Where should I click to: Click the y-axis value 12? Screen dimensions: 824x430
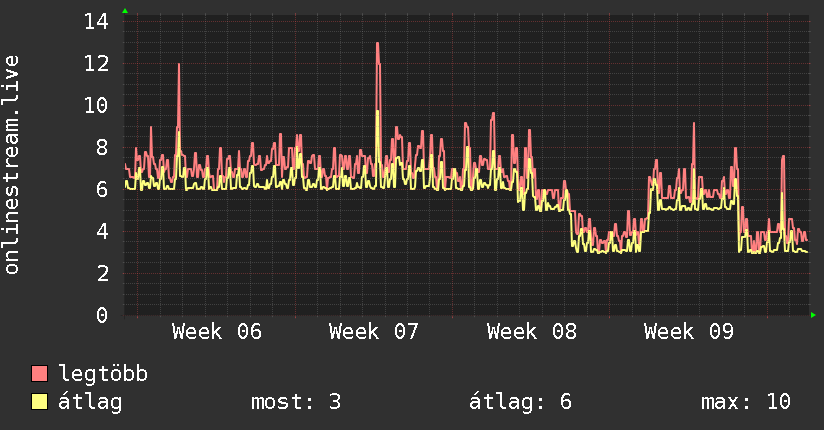pos(96,64)
